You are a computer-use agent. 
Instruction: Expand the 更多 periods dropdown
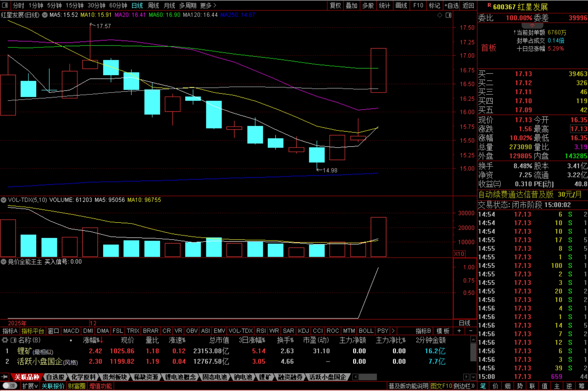click(208, 5)
